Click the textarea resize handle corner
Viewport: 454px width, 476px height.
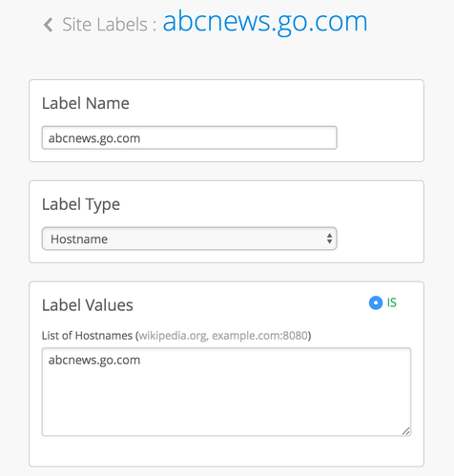[x=406, y=431]
